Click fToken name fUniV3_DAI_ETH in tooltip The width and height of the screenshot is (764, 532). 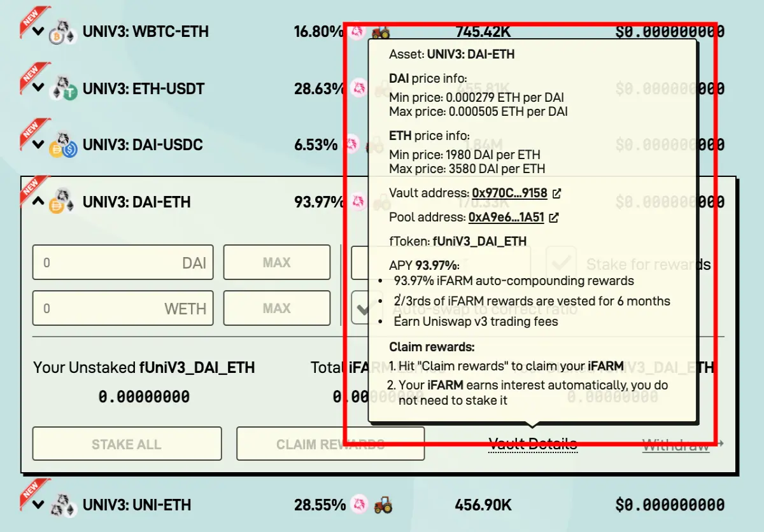click(x=479, y=241)
